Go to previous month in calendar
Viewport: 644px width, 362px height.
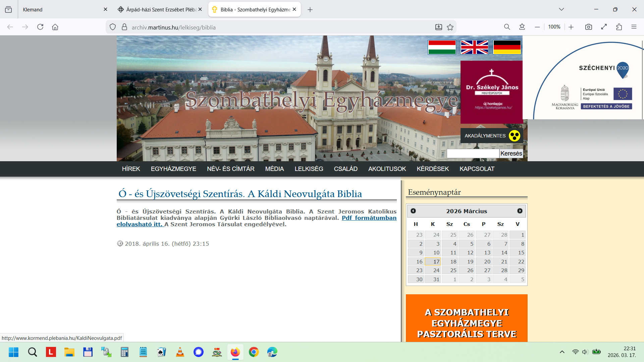click(x=413, y=211)
